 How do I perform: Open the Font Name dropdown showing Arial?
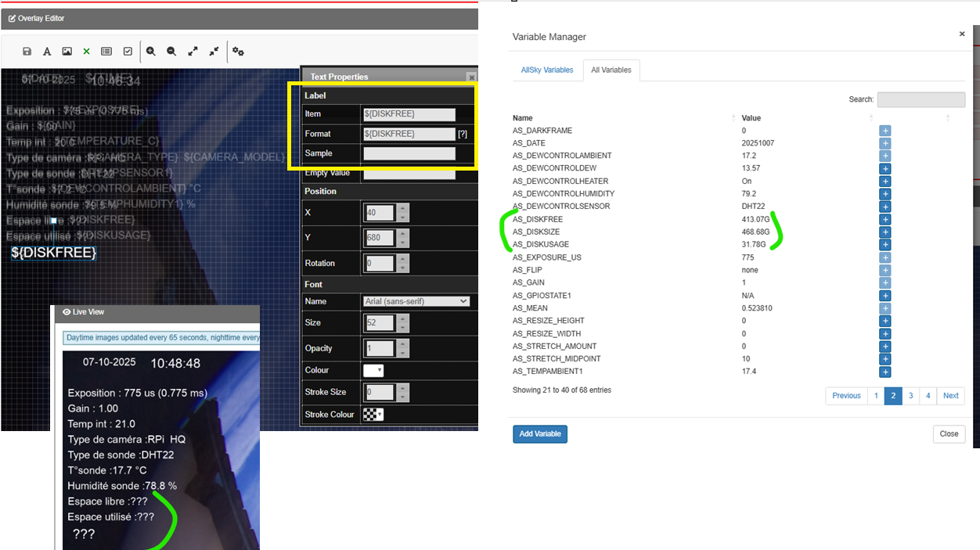(x=416, y=301)
